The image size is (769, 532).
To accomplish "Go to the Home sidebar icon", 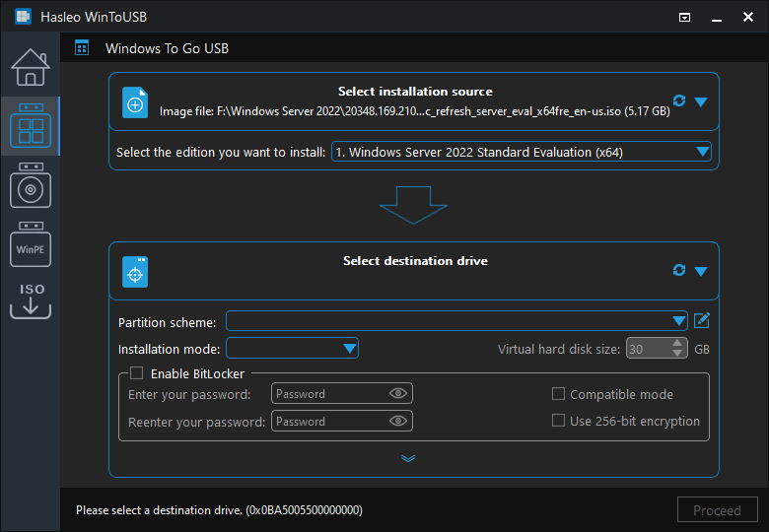I will [31, 67].
